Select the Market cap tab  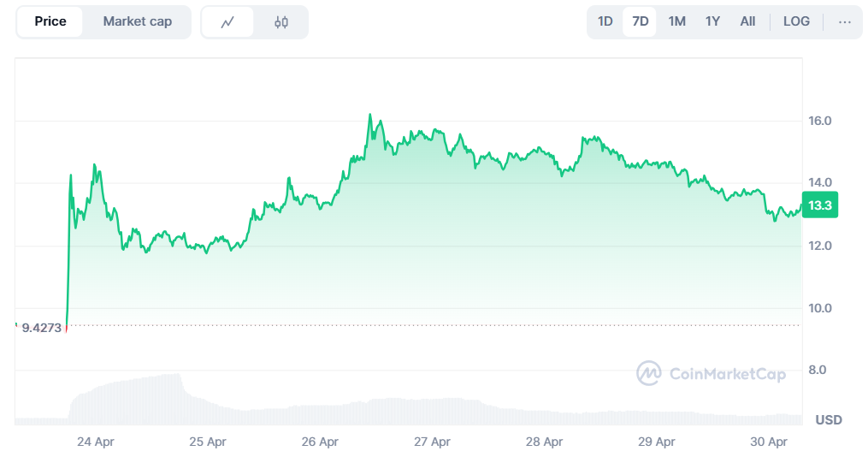[137, 22]
